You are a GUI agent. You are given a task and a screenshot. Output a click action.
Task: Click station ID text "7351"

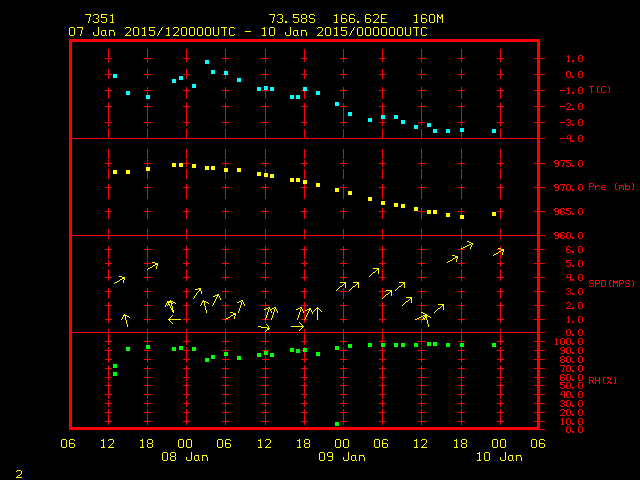[100, 19]
